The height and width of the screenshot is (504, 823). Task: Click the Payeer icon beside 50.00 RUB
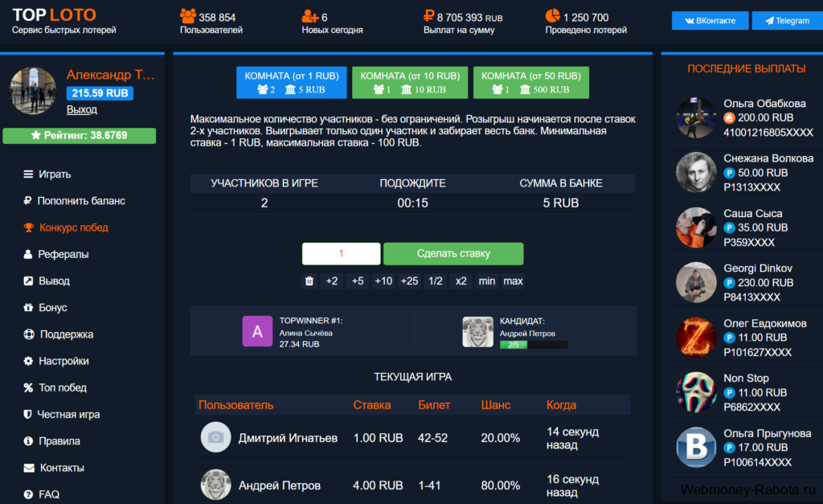[x=729, y=173]
